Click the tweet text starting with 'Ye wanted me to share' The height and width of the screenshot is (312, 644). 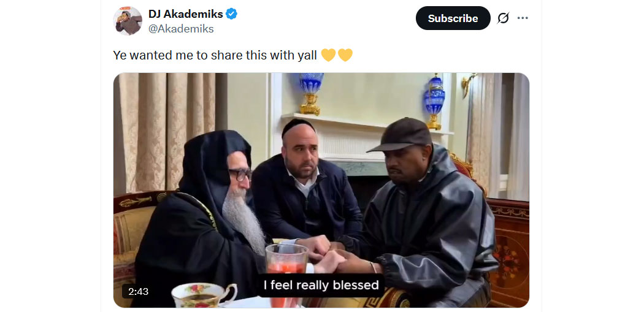click(x=215, y=55)
